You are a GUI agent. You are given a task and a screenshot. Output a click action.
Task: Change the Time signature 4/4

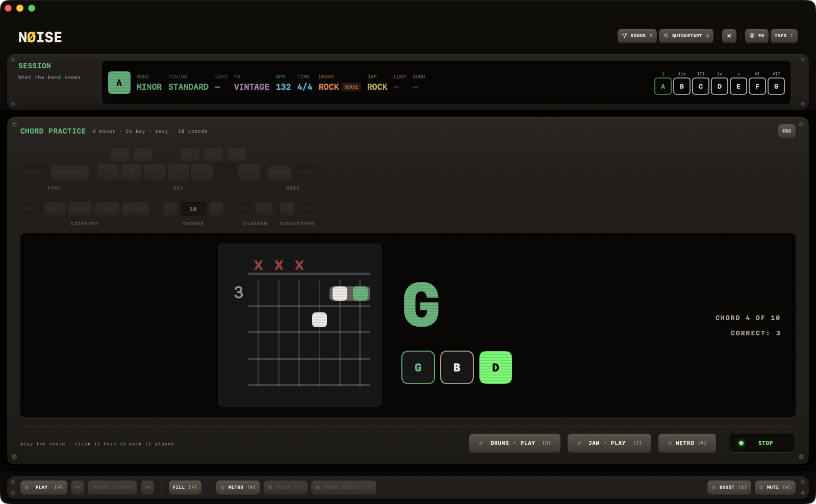click(x=304, y=87)
